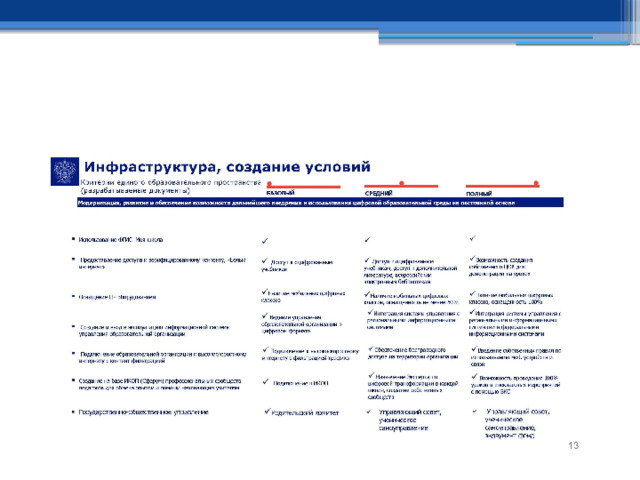
Task: Select row "Создание на базе ИКОП (Сферум)"
Action: point(160,384)
